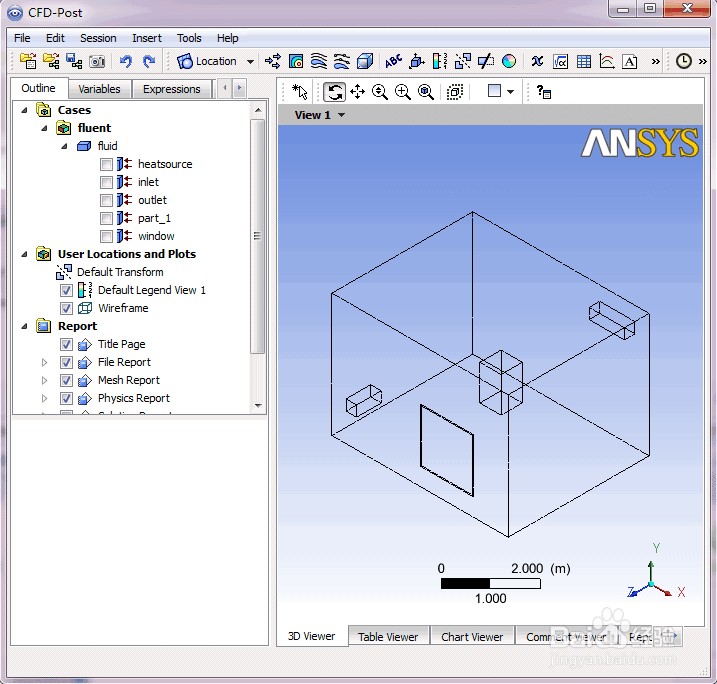Viewport: 717px width, 684px height.
Task: Open the Edit menu
Action: click(x=55, y=38)
